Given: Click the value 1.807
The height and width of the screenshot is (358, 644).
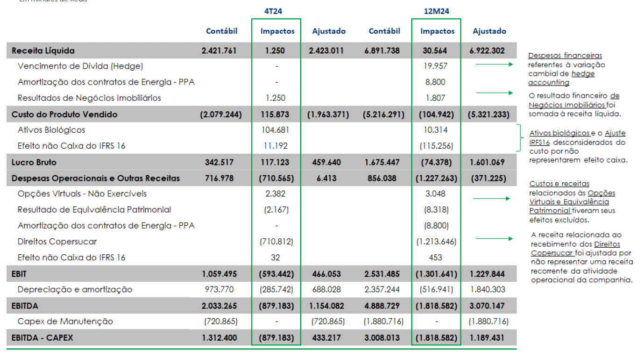Looking at the screenshot, I should (436, 98).
